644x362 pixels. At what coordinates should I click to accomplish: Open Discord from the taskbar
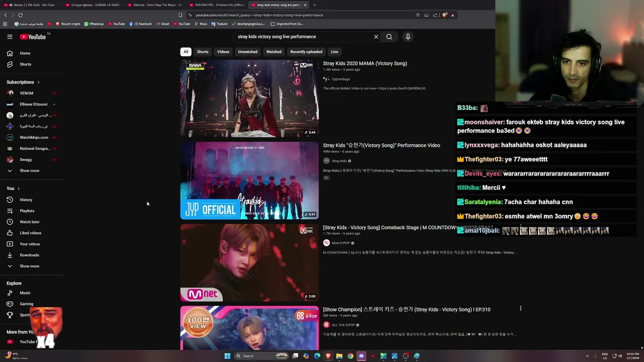click(361, 356)
